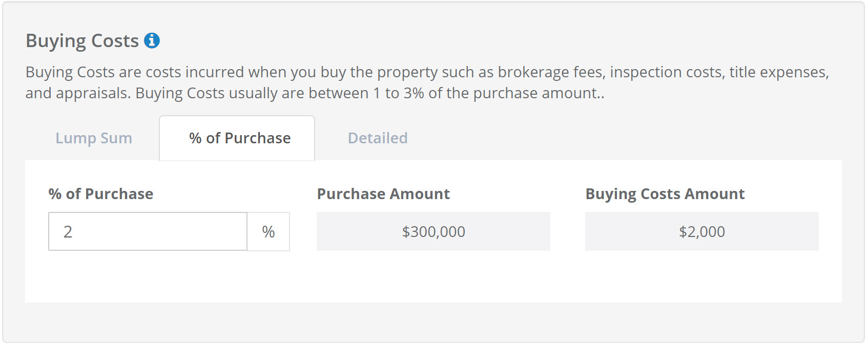Click the % of Purchase column label

100,194
